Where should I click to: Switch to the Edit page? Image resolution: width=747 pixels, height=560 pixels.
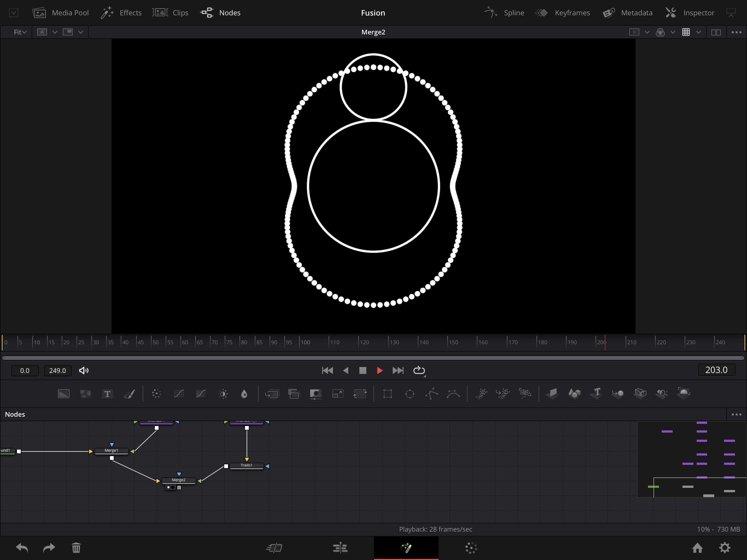(x=340, y=548)
